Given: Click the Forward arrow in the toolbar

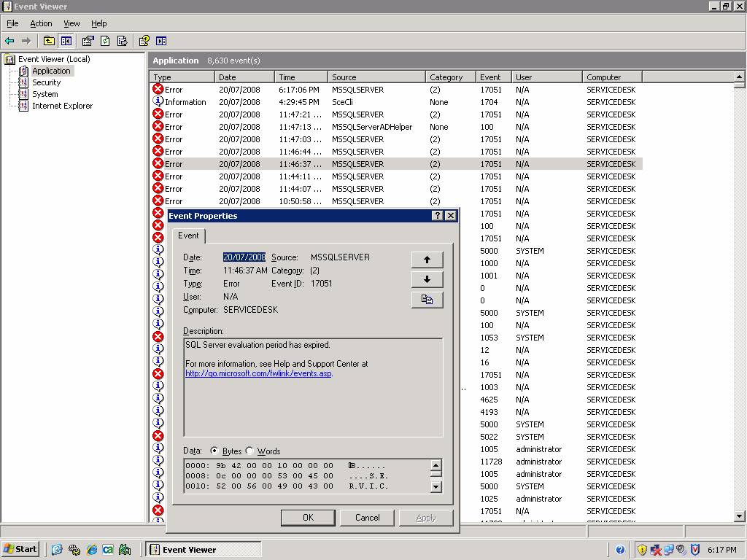Looking at the screenshot, I should pos(26,41).
